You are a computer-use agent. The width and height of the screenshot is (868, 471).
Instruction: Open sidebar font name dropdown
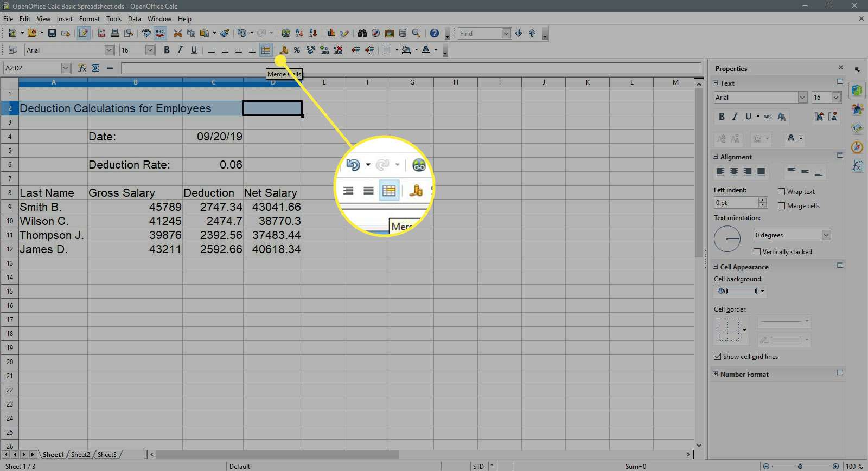[x=802, y=98]
